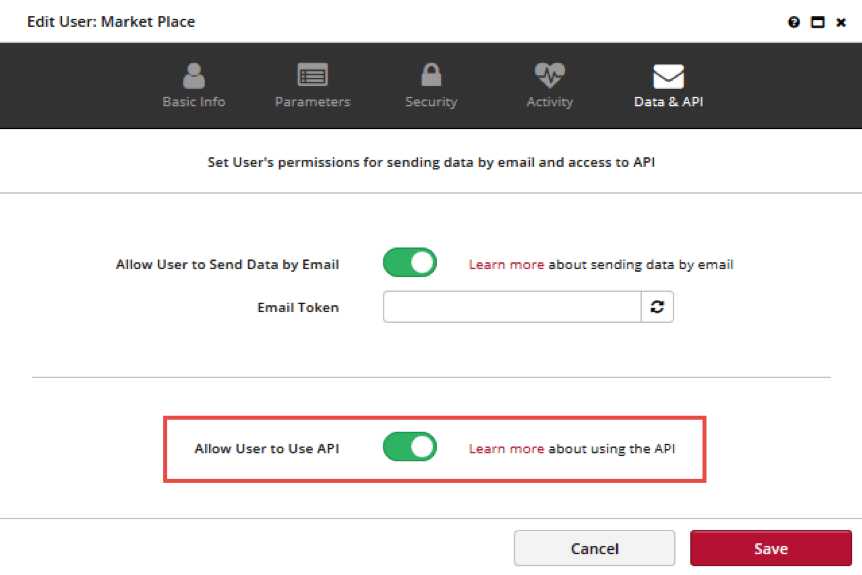The image size is (862, 575).
Task: Save the user settings
Action: click(x=771, y=548)
